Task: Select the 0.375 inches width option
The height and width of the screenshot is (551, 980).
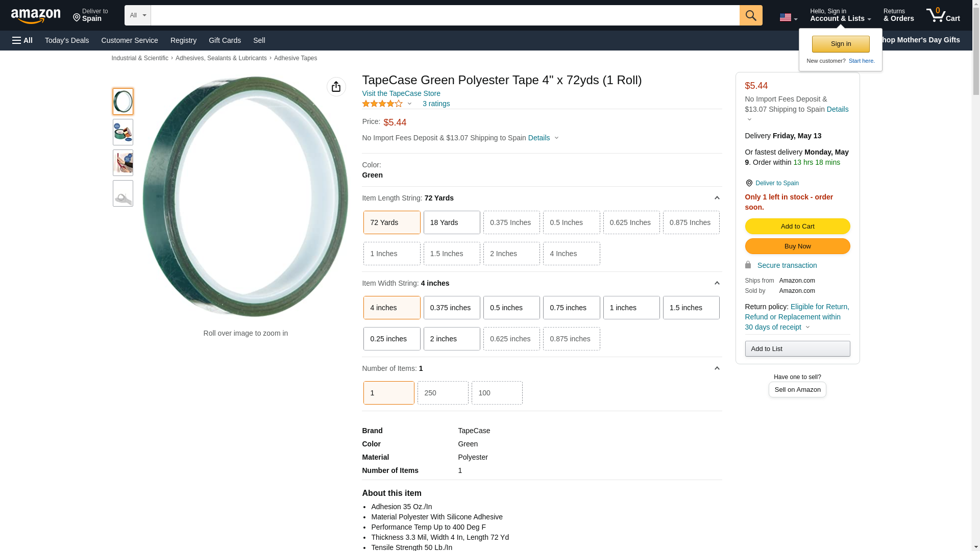Action: pyautogui.click(x=451, y=308)
